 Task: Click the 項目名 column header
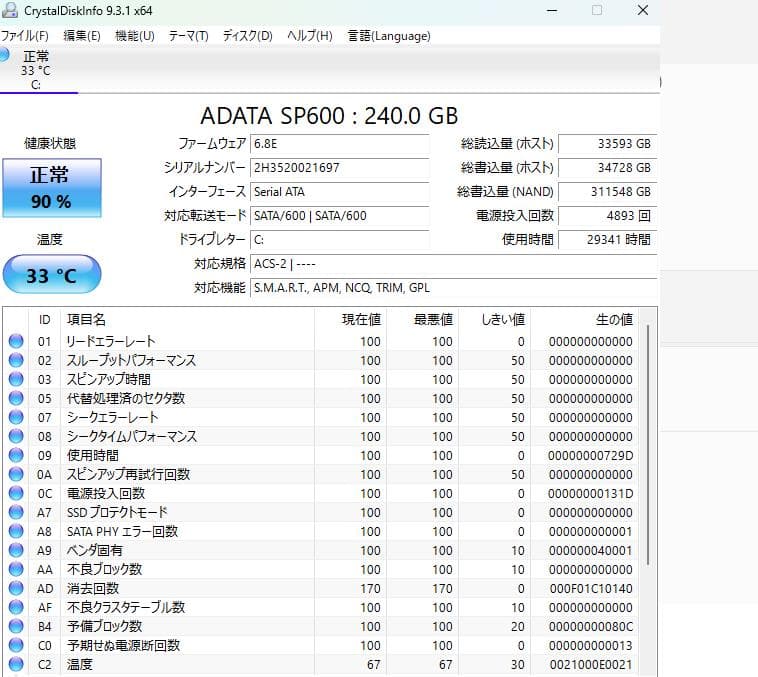[188, 319]
